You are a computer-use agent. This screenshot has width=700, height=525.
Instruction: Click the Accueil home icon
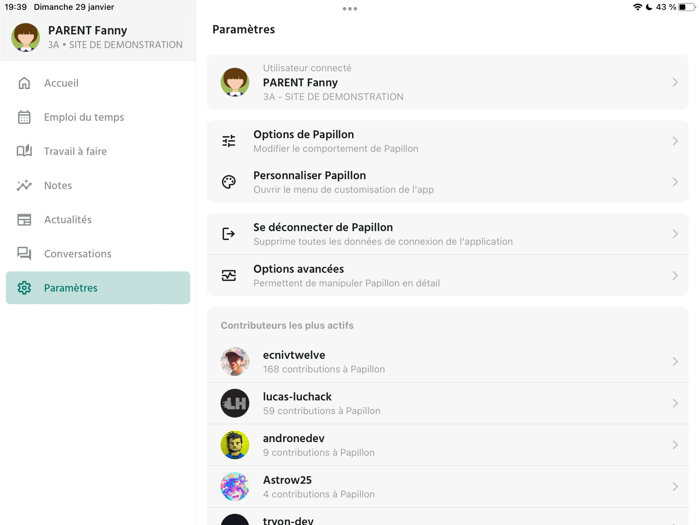24,83
